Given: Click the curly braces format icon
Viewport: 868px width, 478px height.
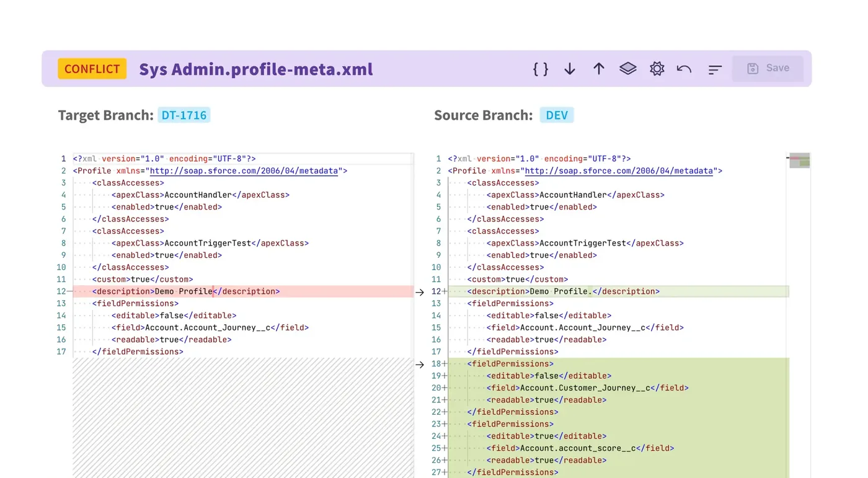Looking at the screenshot, I should click(541, 69).
